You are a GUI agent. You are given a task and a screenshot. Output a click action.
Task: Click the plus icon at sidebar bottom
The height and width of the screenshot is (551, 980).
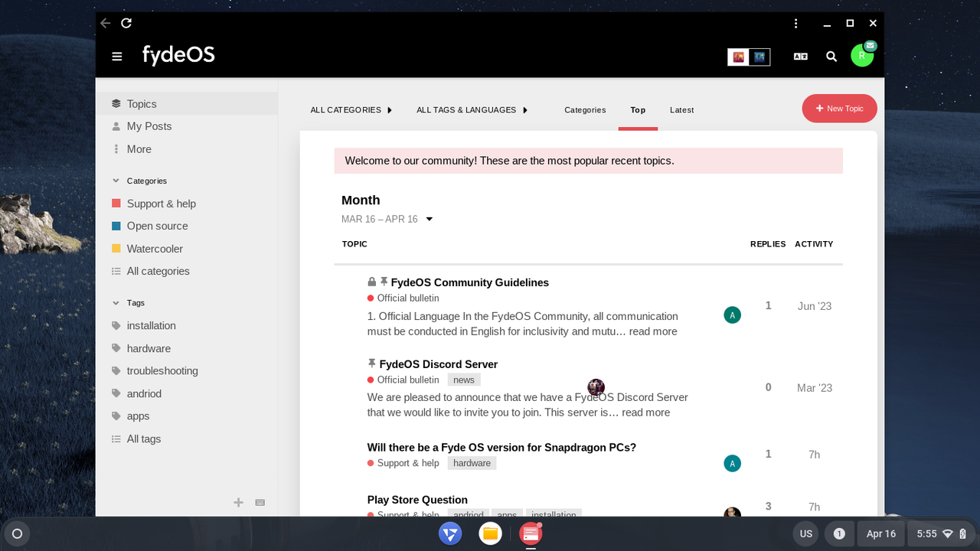239,503
